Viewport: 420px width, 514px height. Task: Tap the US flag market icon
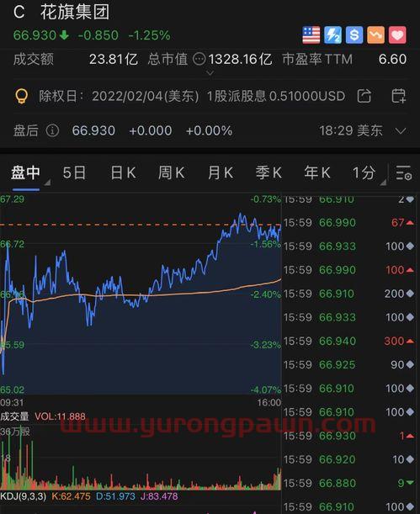point(311,35)
